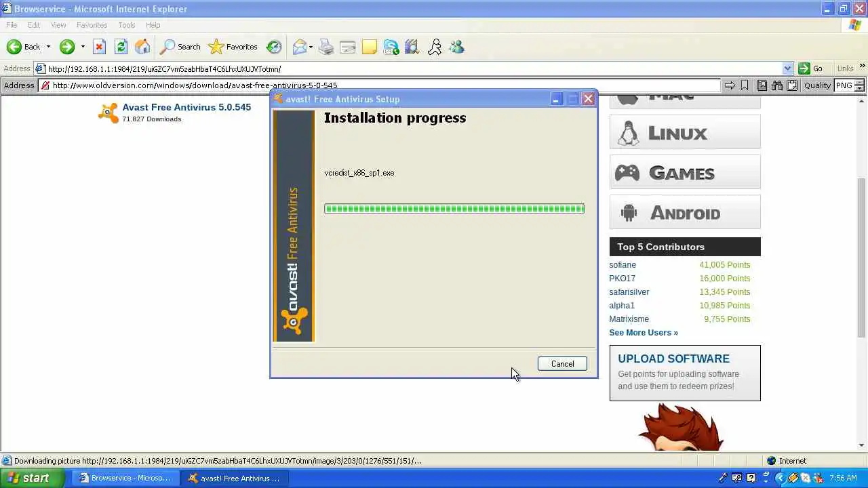Switch to Browservice taskbar window

tap(125, 478)
